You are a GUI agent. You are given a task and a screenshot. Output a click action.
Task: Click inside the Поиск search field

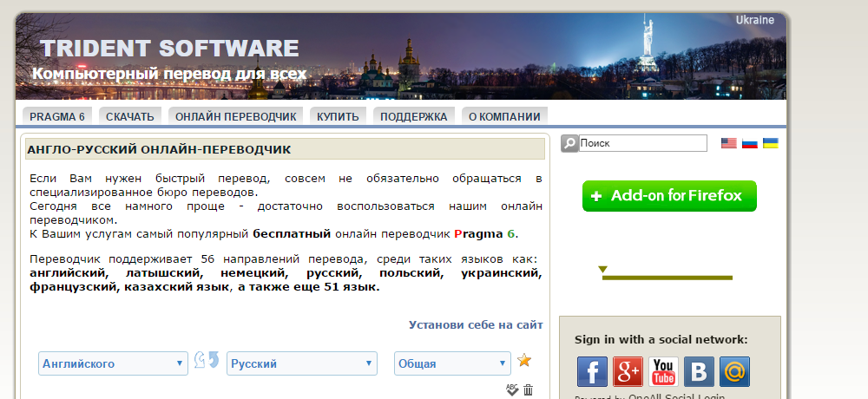(642, 143)
